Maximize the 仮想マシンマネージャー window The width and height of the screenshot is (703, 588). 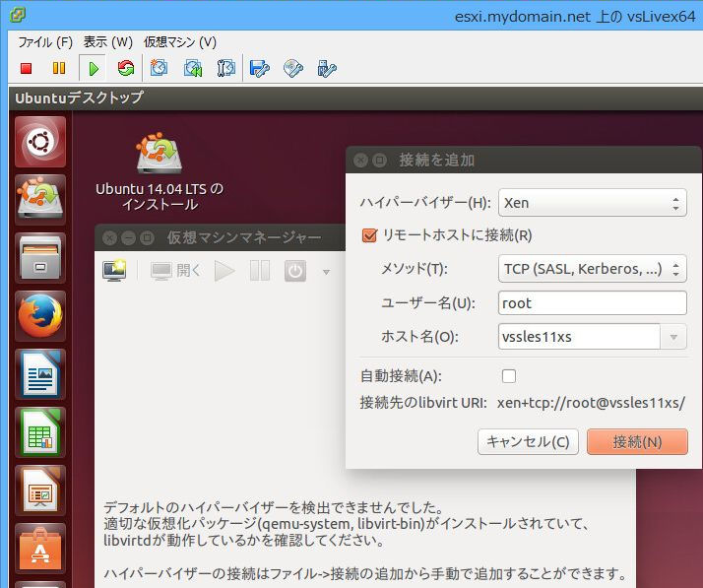coord(147,237)
